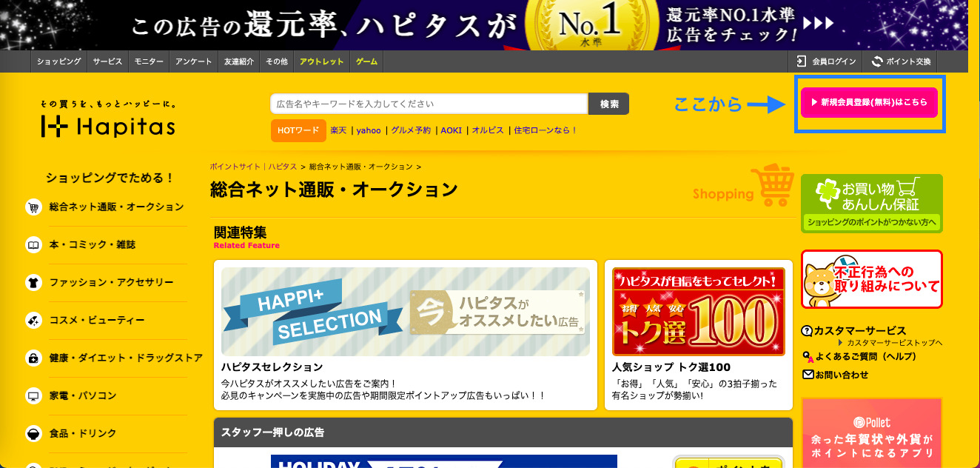The height and width of the screenshot is (468, 980).
Task: Click the 楽天 hot word link
Action: coord(338,130)
